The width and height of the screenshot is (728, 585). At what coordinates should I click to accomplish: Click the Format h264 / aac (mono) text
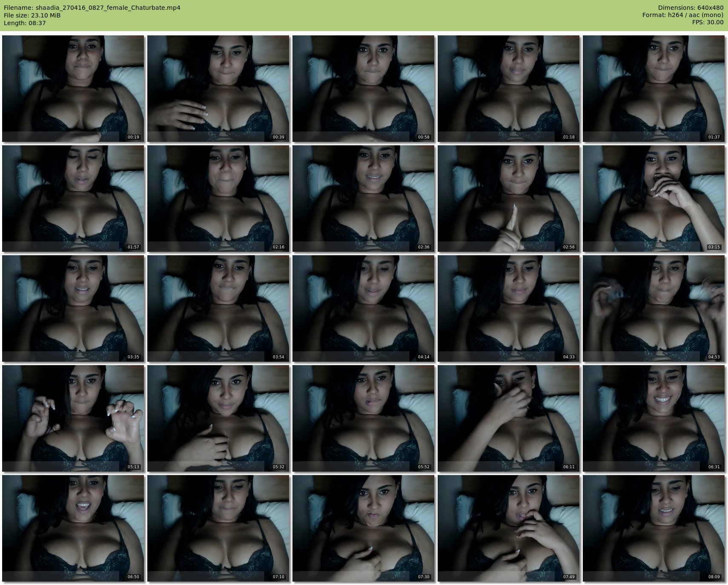[683, 15]
